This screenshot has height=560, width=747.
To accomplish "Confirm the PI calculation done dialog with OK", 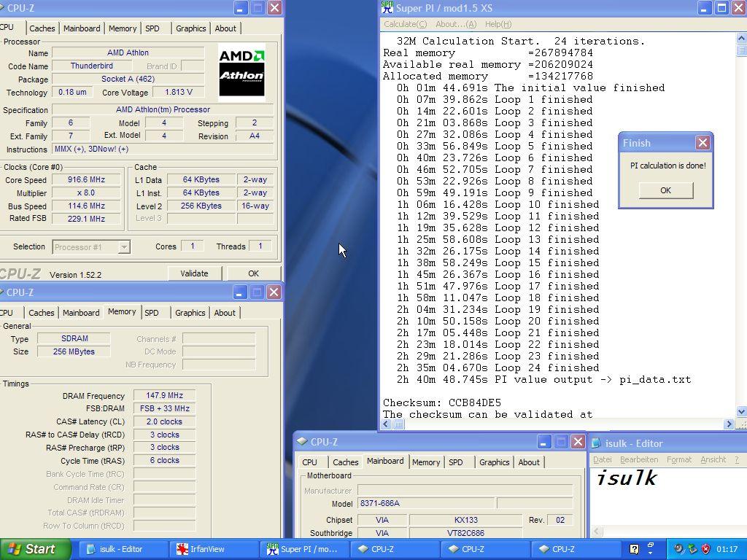I will 665,190.
